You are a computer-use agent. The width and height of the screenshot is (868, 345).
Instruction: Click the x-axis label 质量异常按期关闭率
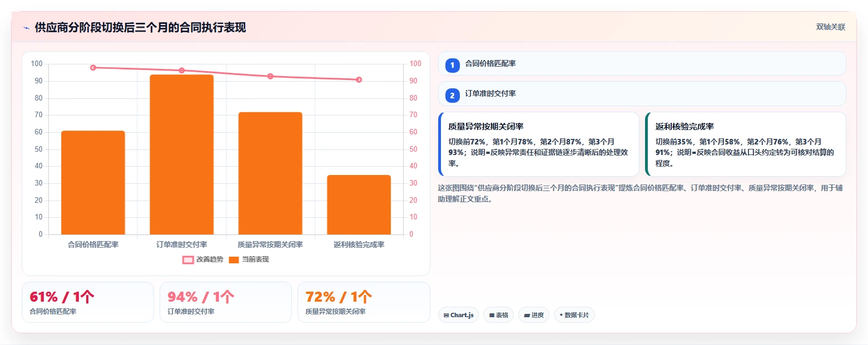[x=270, y=244]
